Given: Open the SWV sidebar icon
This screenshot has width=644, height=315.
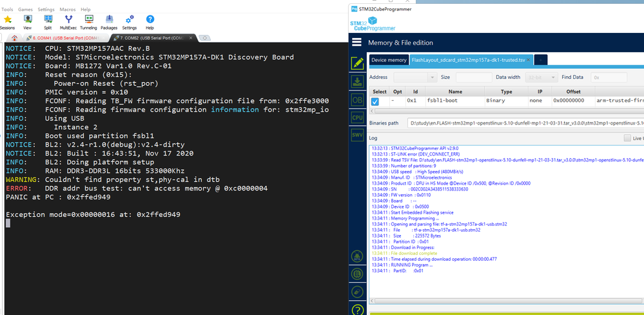Looking at the screenshot, I should click(x=357, y=136).
